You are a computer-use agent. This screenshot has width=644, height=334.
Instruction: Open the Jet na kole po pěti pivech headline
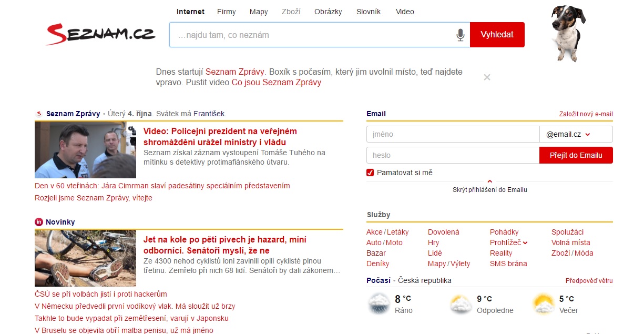225,245
